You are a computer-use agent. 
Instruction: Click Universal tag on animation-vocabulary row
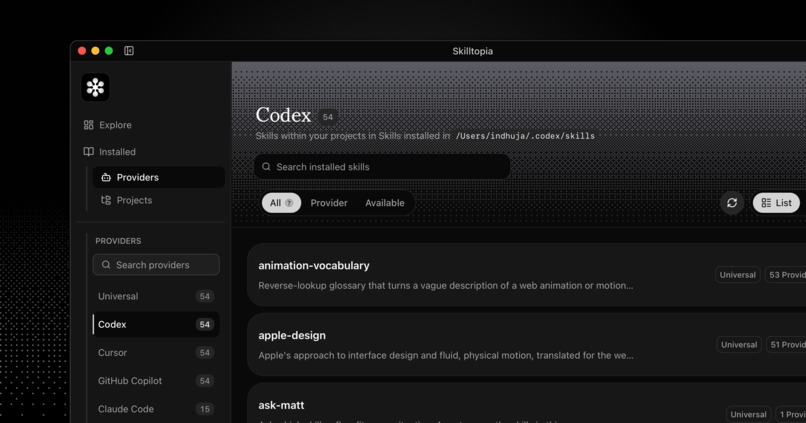coord(738,275)
